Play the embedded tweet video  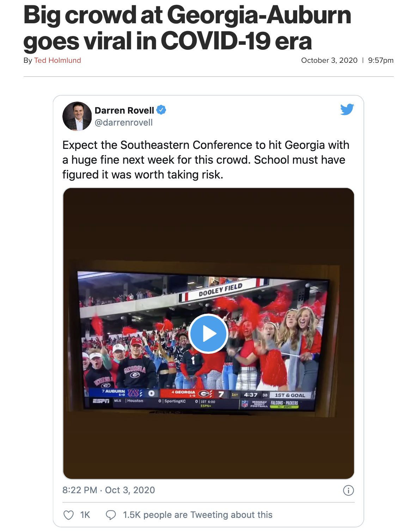pos(208,334)
